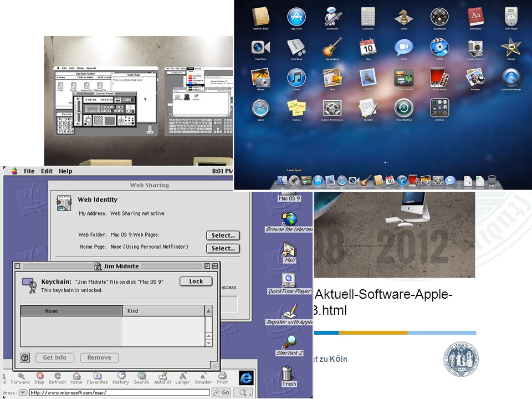Open Time Machine in Launchpad
Screen dimensions: 532x399
tap(404, 108)
